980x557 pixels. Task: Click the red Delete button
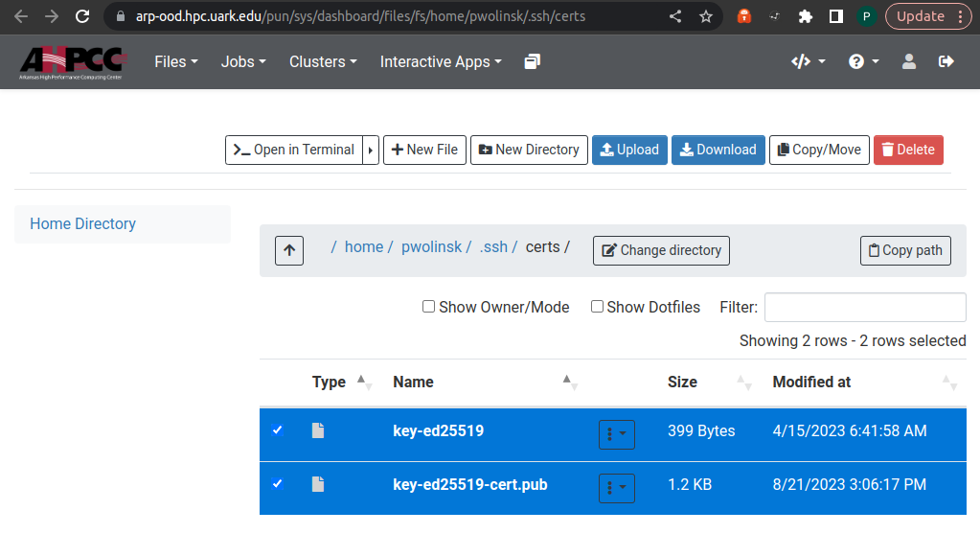(907, 151)
